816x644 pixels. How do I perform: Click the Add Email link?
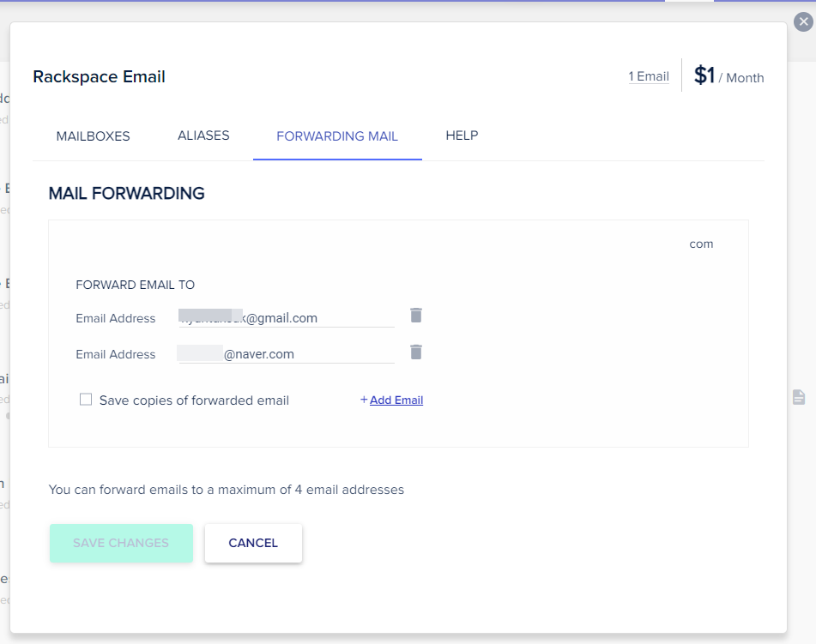pyautogui.click(x=396, y=400)
